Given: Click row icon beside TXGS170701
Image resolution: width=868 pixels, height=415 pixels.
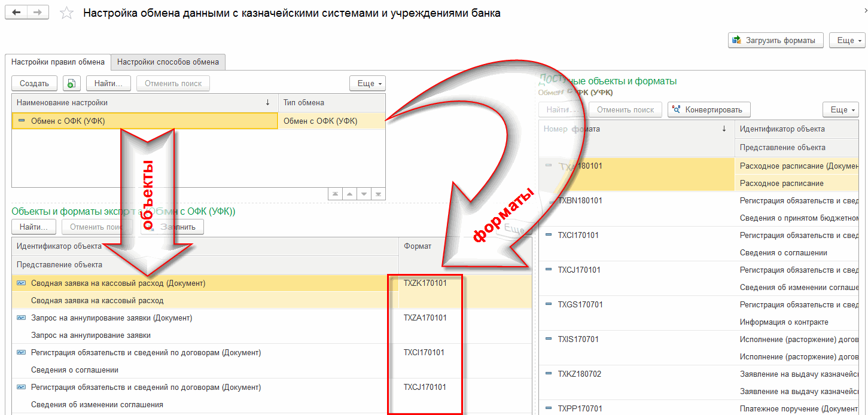Looking at the screenshot, I should pos(549,305).
